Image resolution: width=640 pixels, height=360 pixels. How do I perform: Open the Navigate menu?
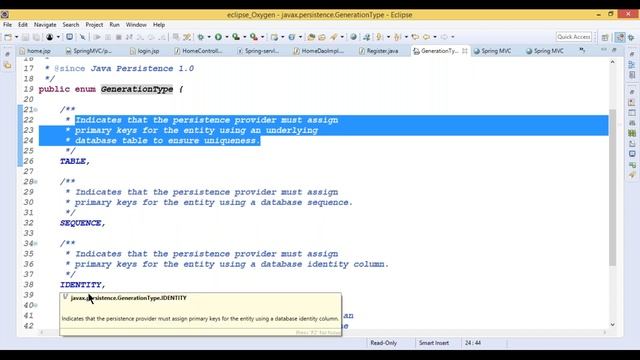[x=45, y=24]
